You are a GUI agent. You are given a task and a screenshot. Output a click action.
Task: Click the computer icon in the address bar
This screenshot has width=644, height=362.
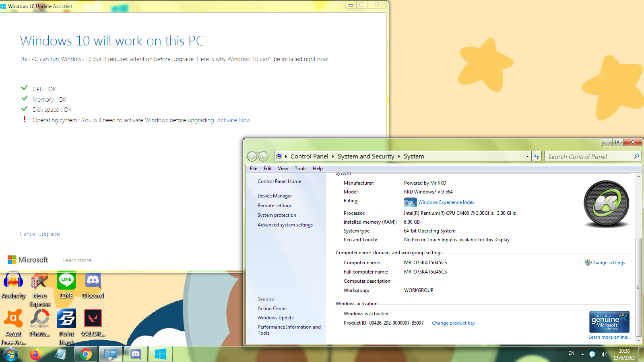point(279,156)
